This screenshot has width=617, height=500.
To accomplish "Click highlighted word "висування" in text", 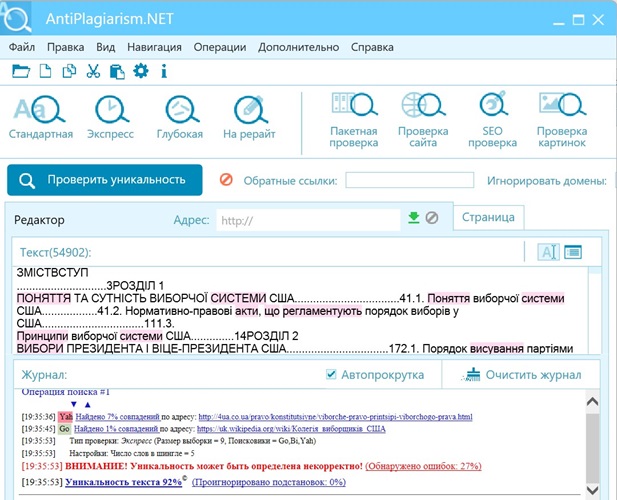I will [x=497, y=348].
